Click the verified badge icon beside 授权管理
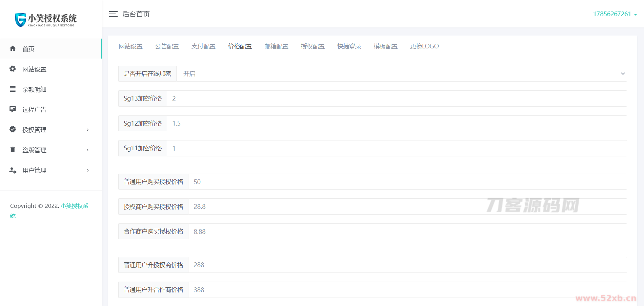This screenshot has width=644, height=306. [13, 129]
